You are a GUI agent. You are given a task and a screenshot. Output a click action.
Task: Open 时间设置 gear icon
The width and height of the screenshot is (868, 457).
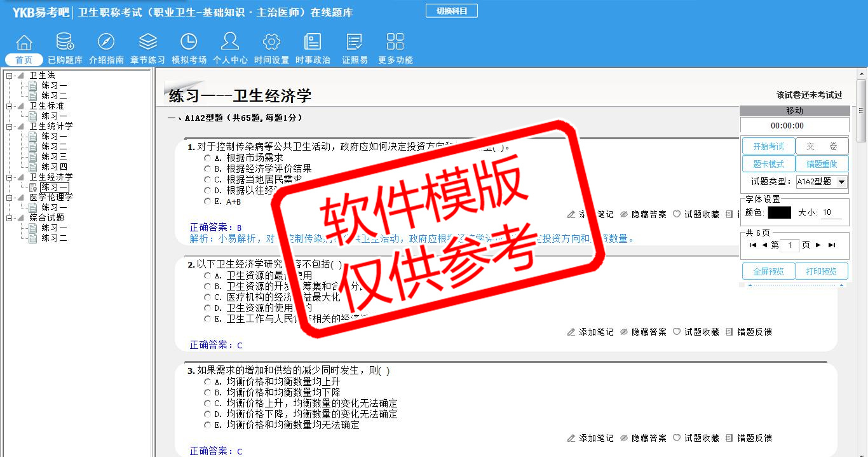pyautogui.click(x=271, y=43)
